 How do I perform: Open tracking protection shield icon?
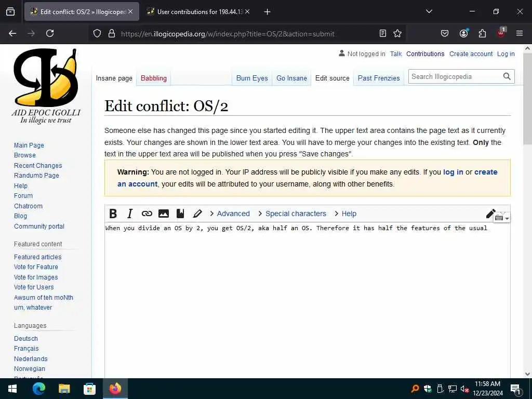coord(97,34)
